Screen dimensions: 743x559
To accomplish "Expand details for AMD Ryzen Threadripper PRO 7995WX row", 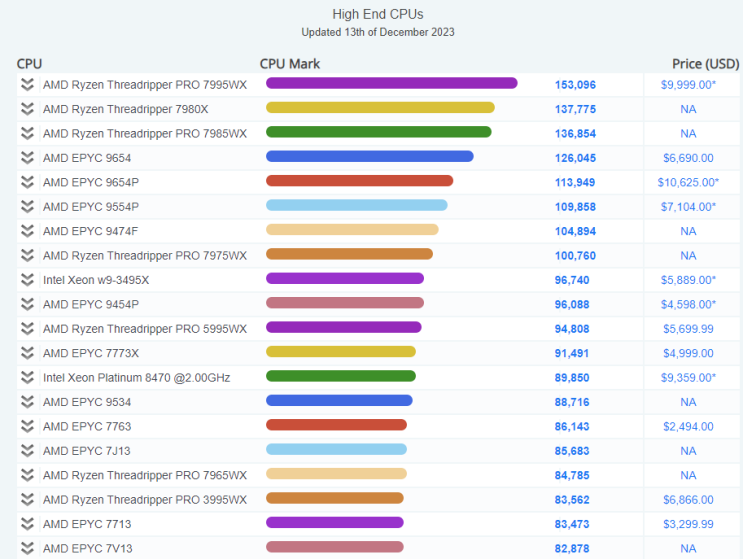I will pos(27,85).
